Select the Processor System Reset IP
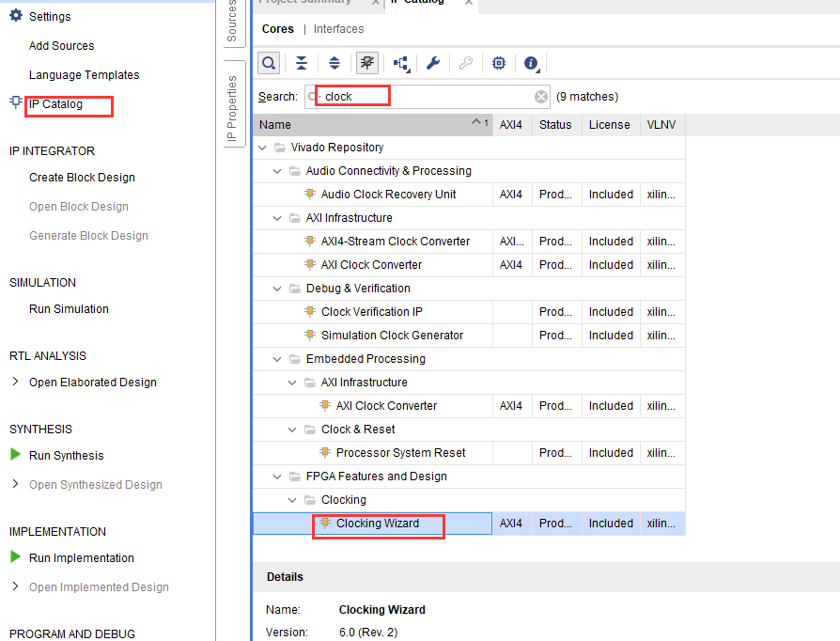The height and width of the screenshot is (641, 840). tap(400, 453)
